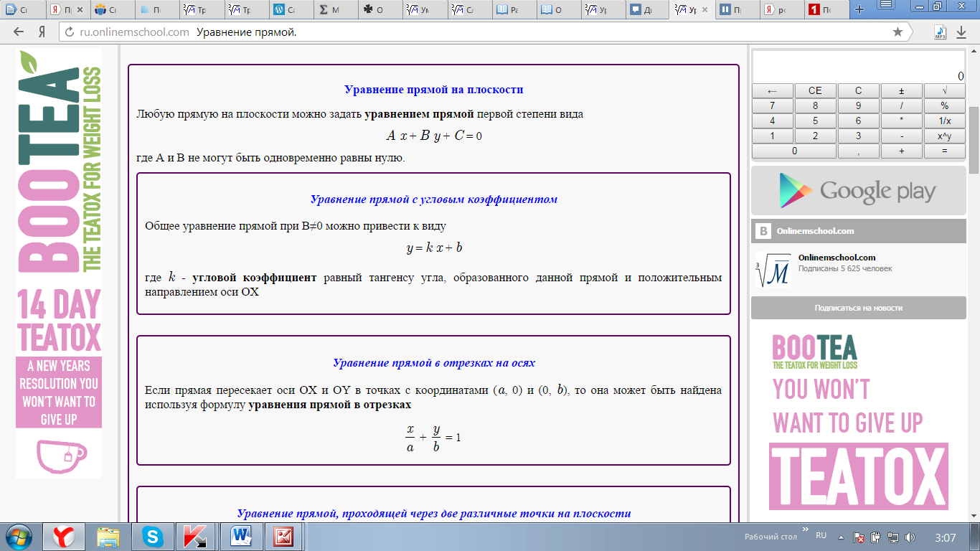The width and height of the screenshot is (980, 551).
Task: Click heading Уравнение прямой с угловым коэффициентом
Action: click(x=433, y=199)
